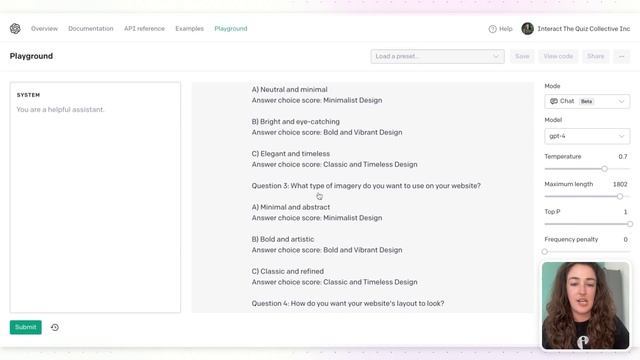Click the Beta badge in Mode
This screenshot has height=360, width=640.
[587, 101]
